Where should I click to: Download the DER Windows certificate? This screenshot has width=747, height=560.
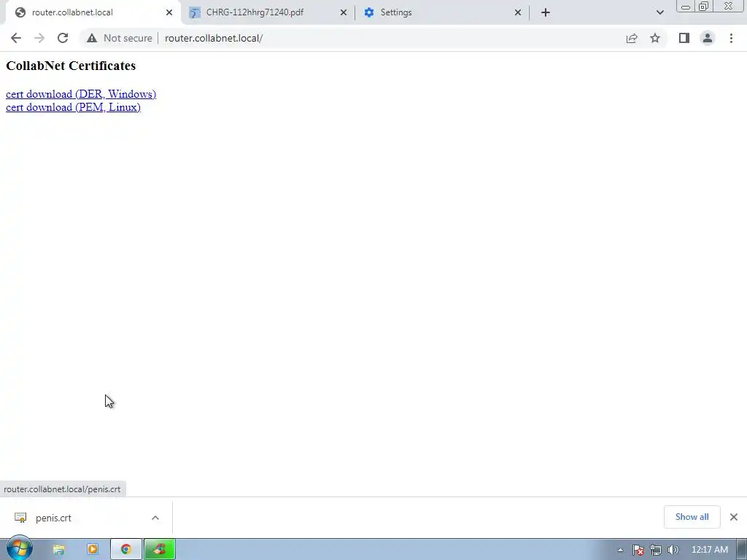coord(81,94)
